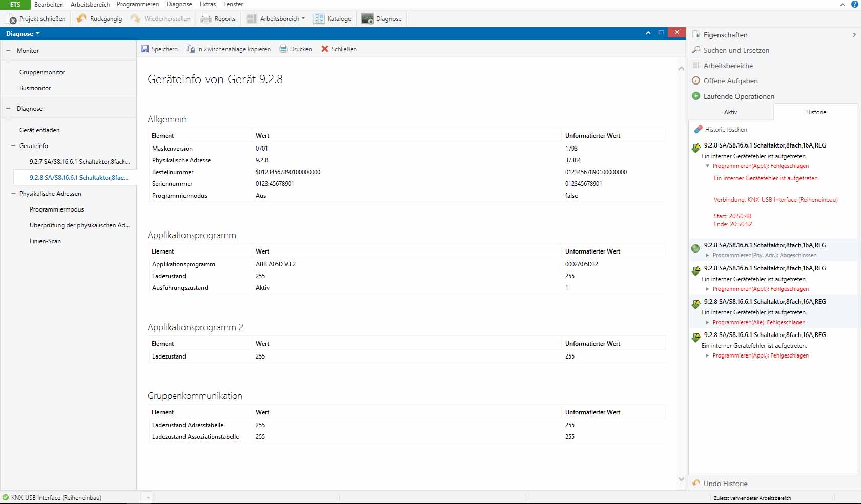The width and height of the screenshot is (861, 504).
Task: Select Linien-Scan in the sidebar
Action: tap(45, 241)
